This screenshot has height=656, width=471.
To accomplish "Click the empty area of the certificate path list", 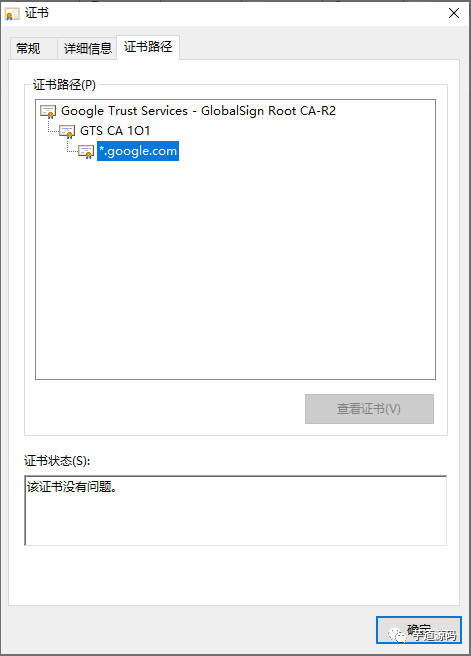I will pyautogui.click(x=236, y=268).
